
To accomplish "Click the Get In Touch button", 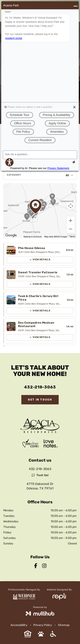I will [x=40, y=399].
